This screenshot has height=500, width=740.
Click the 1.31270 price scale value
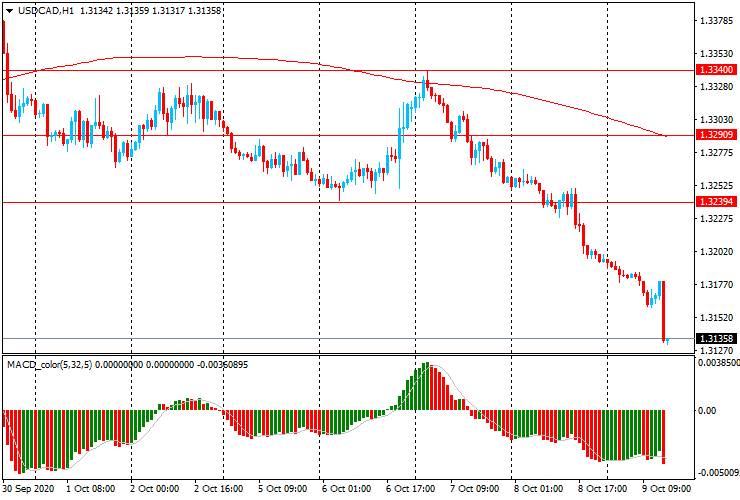(x=717, y=351)
